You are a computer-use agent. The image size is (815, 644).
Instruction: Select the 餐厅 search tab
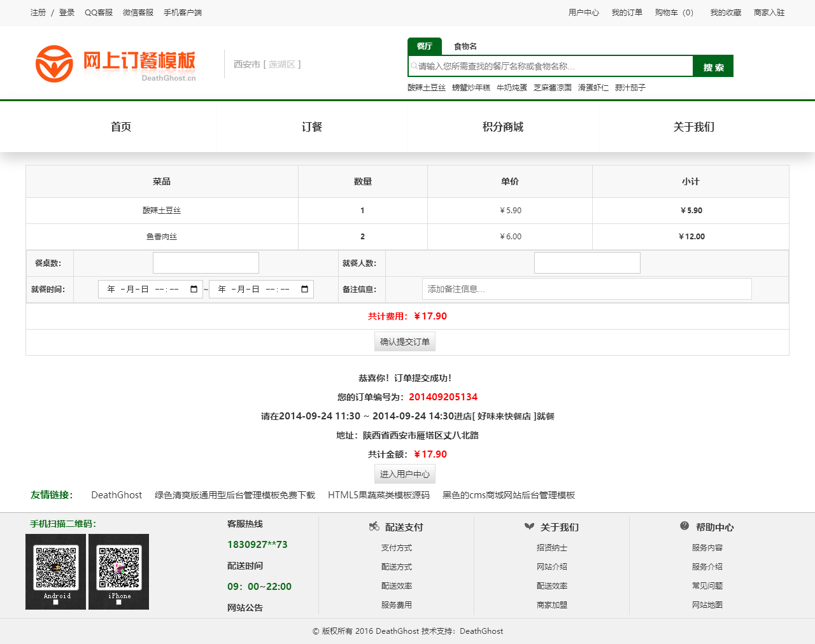pos(424,46)
